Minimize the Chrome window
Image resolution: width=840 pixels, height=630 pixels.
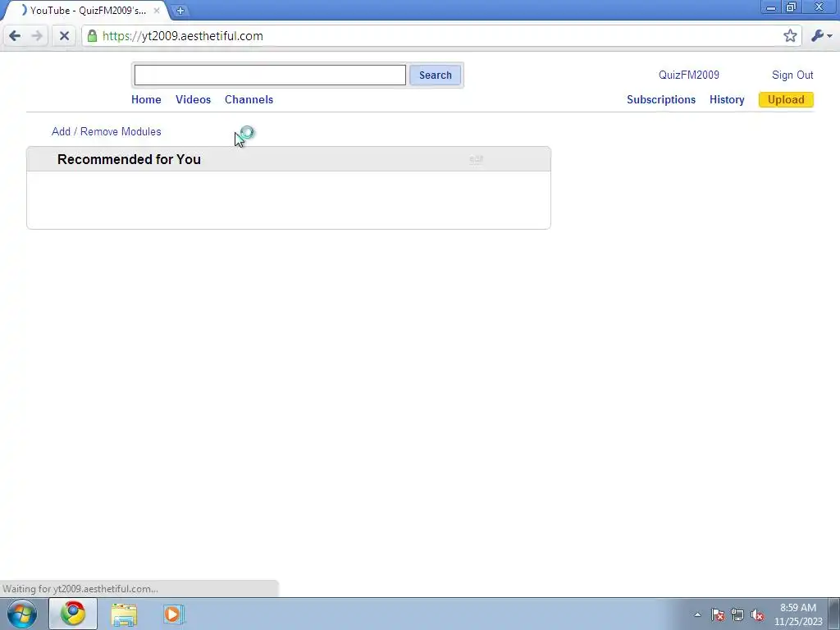[x=771, y=7]
